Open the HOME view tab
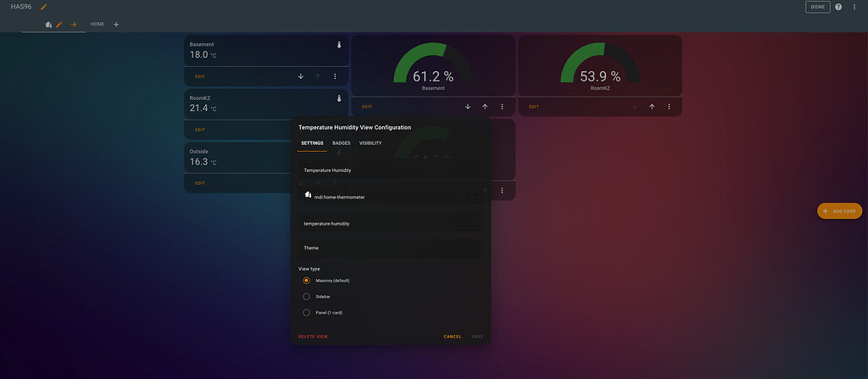The width and height of the screenshot is (868, 379). pyautogui.click(x=97, y=25)
